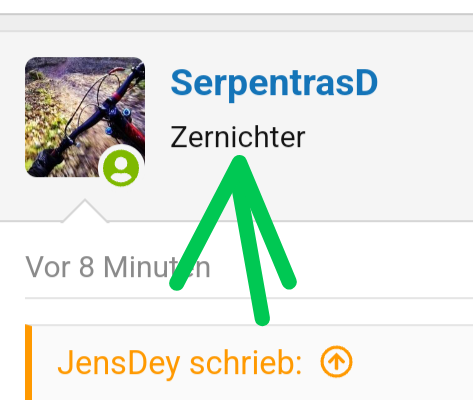Click the white user silhouette inside green badge

[121, 169]
